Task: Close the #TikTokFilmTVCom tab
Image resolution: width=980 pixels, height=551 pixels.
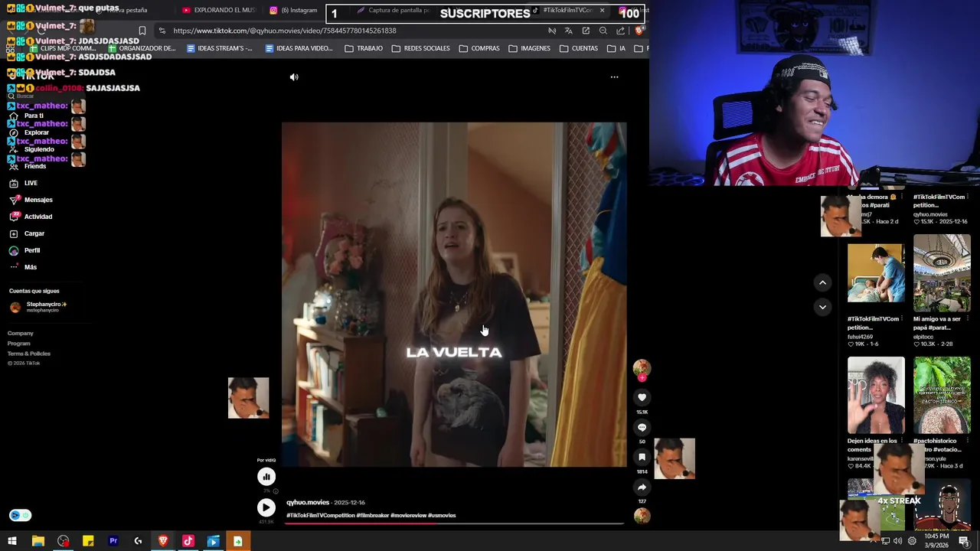Action: (602, 10)
